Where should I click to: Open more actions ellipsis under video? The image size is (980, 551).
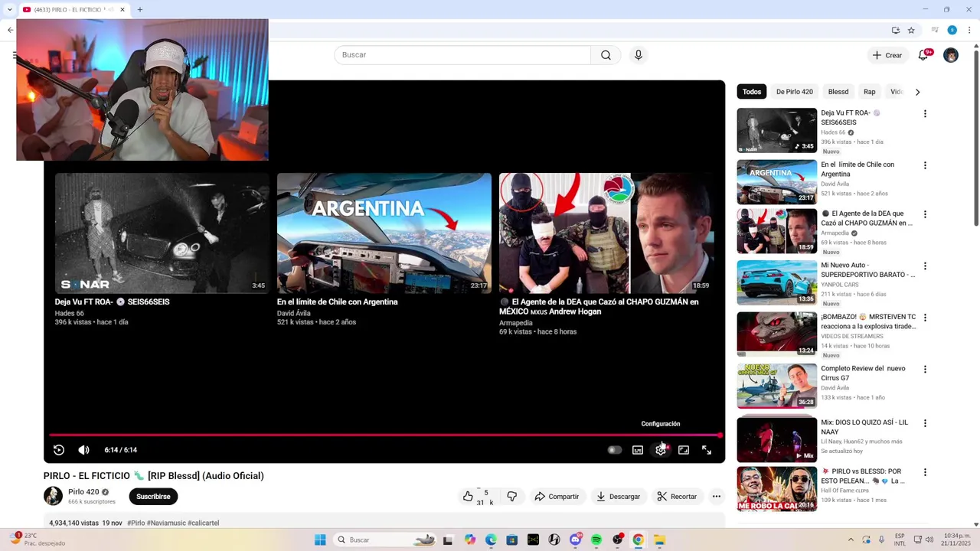(717, 497)
